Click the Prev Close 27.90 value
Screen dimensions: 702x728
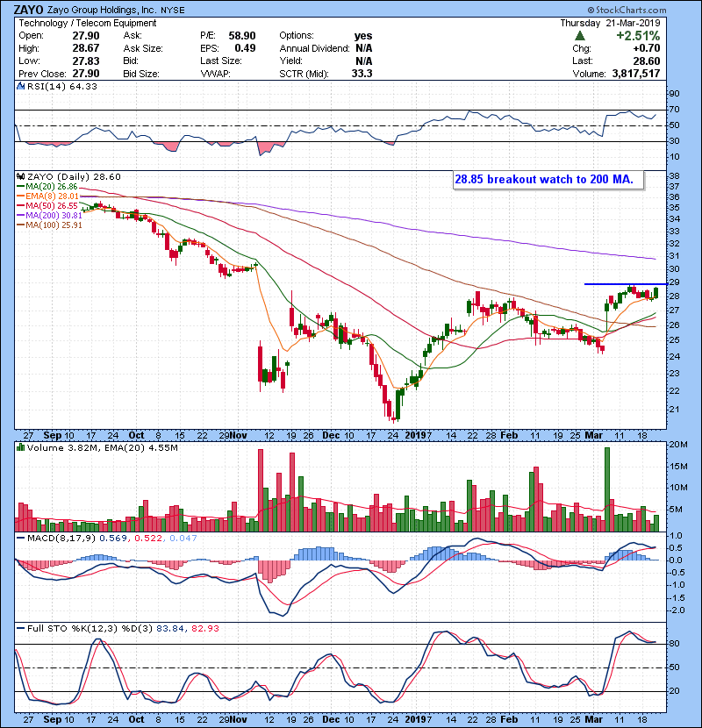(x=86, y=74)
